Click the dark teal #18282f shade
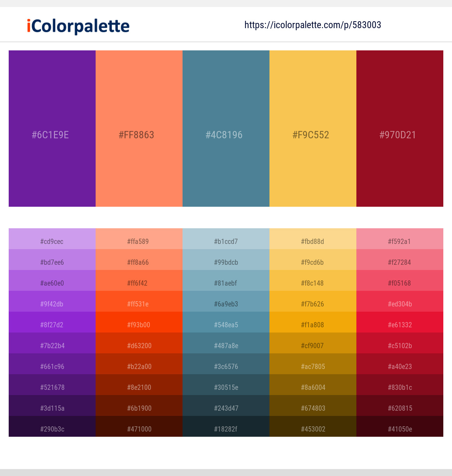The height and width of the screenshot is (476, 452). point(226,429)
